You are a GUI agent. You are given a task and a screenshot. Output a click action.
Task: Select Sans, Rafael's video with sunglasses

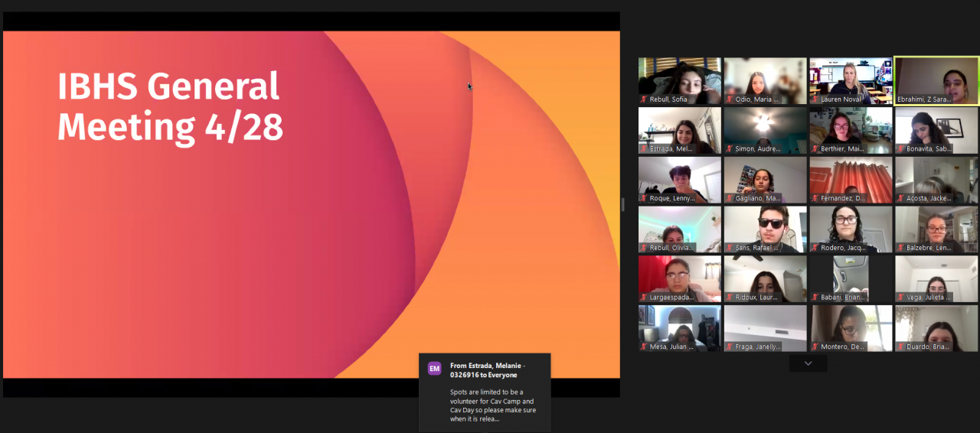point(765,230)
